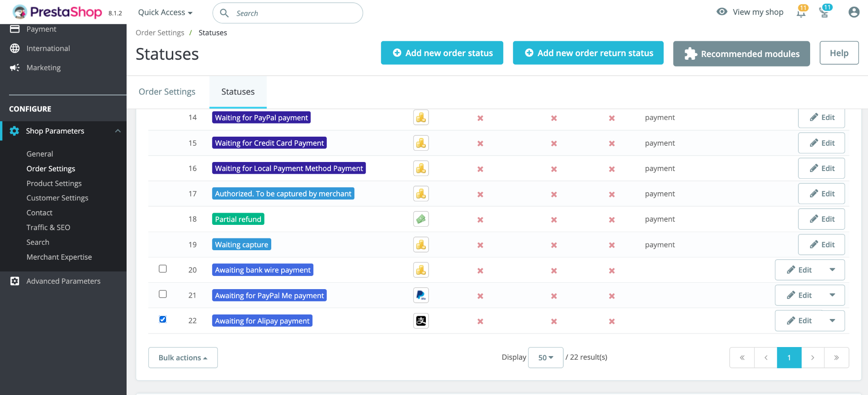Open the trophy achievements icon

[824, 12]
